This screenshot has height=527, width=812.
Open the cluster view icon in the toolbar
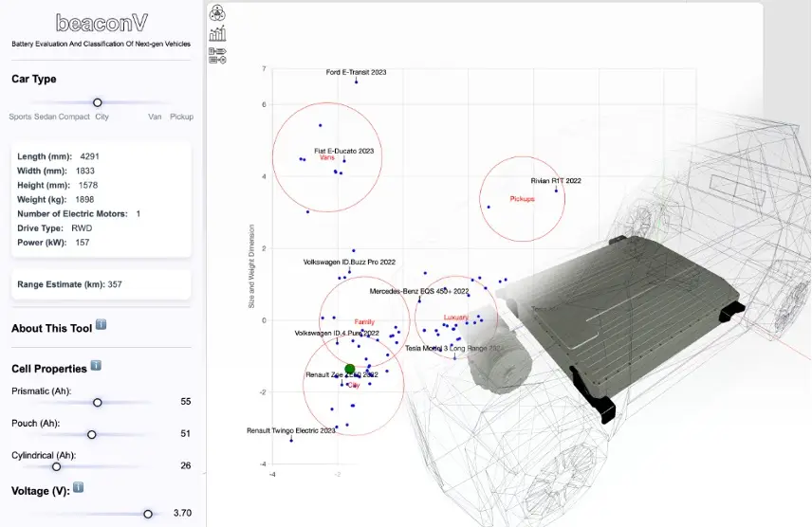pos(217,13)
